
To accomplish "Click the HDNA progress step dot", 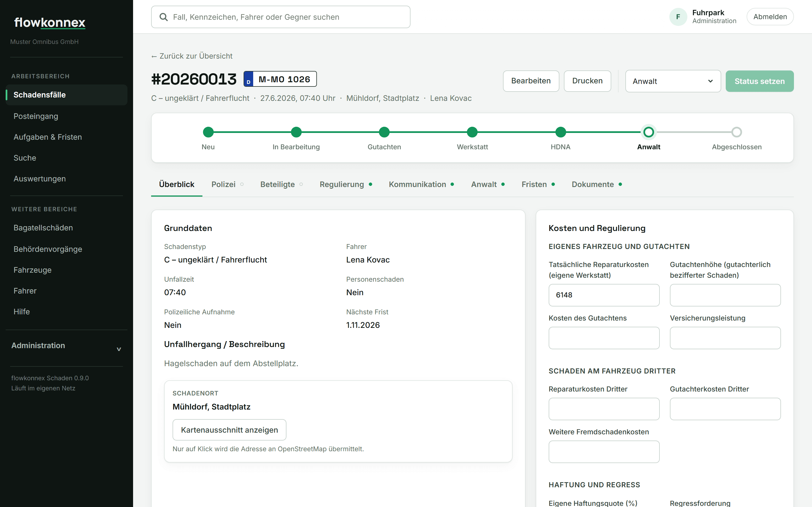I will click(560, 132).
